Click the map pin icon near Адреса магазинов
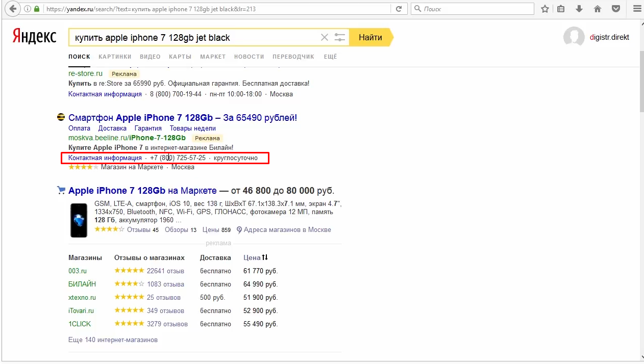644x364 pixels. [239, 230]
